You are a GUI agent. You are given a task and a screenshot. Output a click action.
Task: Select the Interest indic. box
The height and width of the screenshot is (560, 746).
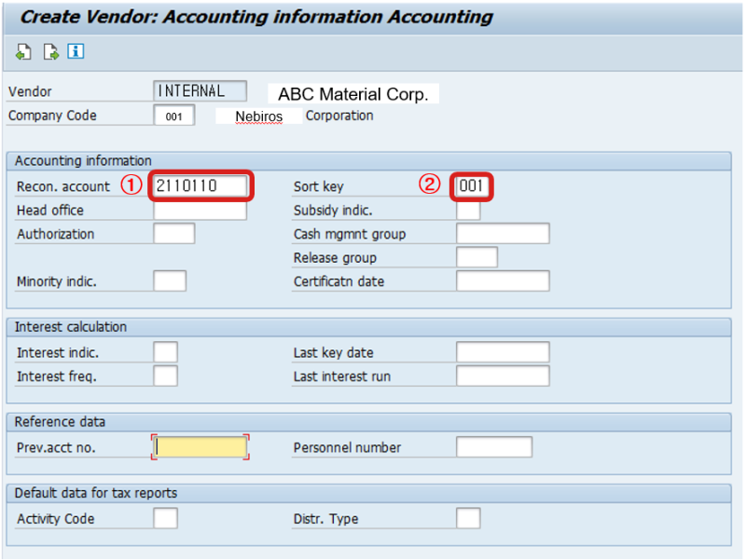166,352
